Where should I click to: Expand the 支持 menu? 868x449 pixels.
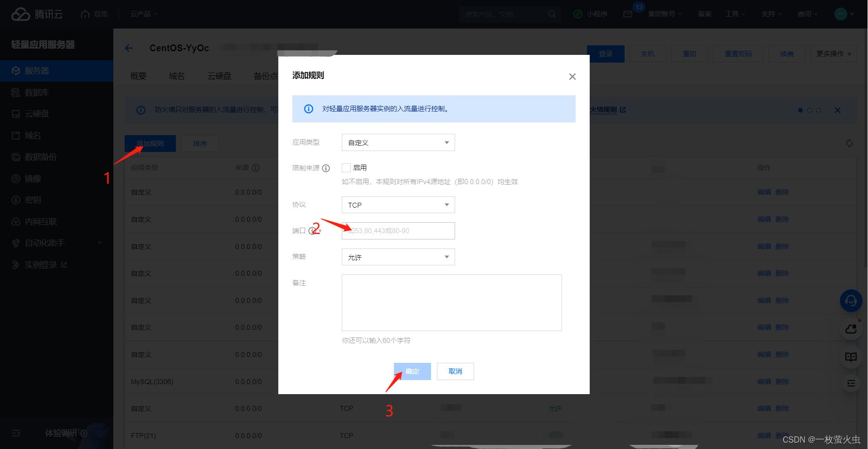[x=771, y=14]
